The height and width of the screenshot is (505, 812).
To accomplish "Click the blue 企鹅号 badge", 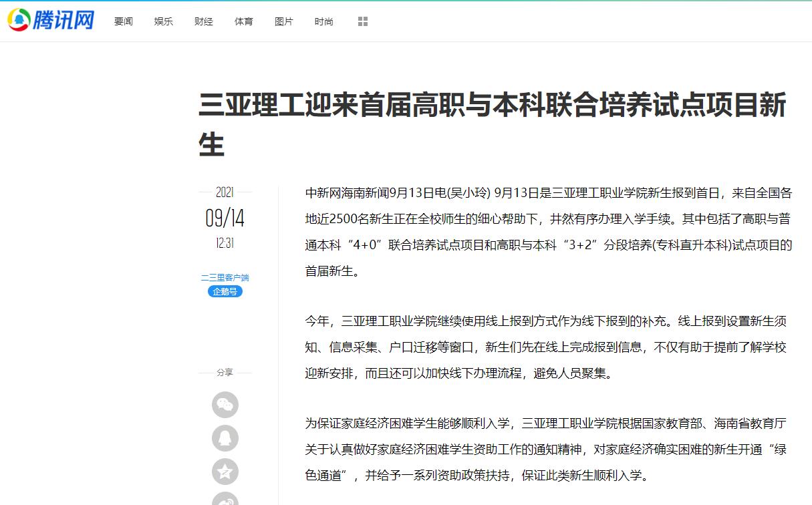I will (x=225, y=291).
